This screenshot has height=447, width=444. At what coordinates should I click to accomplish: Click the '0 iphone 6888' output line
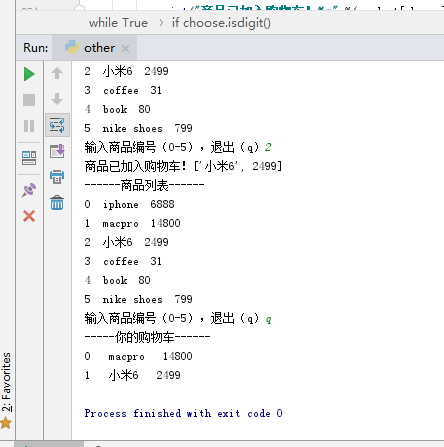(129, 204)
